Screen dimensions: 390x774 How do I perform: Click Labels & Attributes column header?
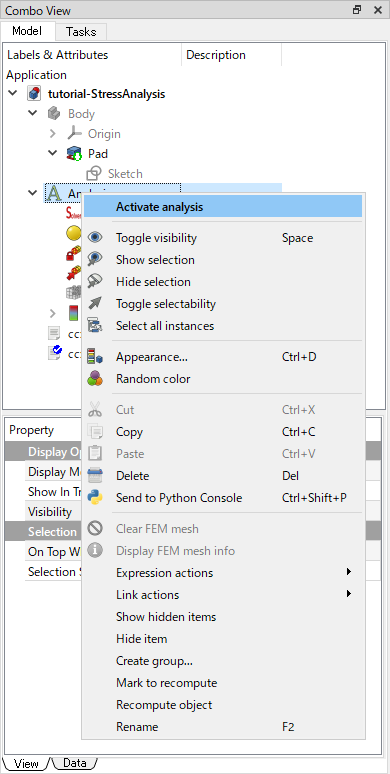pyautogui.click(x=93, y=55)
